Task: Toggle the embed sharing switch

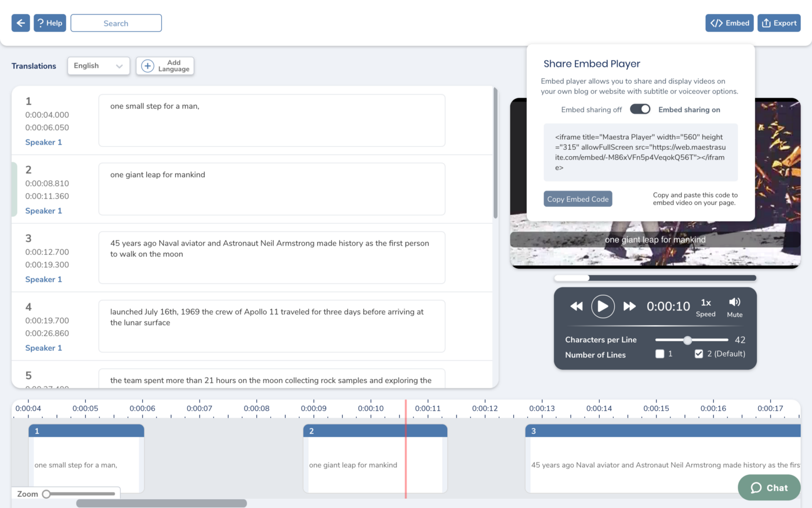Action: click(x=640, y=109)
